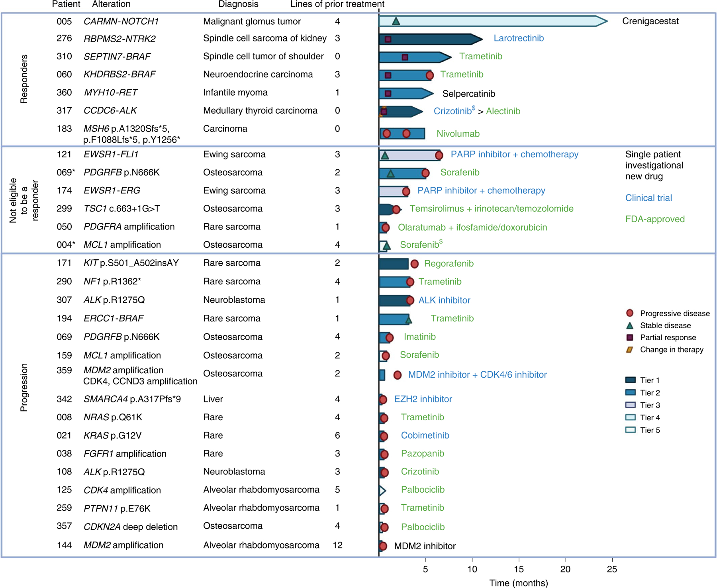Click the SMARCA4 p.A317Pfs*9 alteration text
This screenshot has height=588, width=717.
click(132, 399)
